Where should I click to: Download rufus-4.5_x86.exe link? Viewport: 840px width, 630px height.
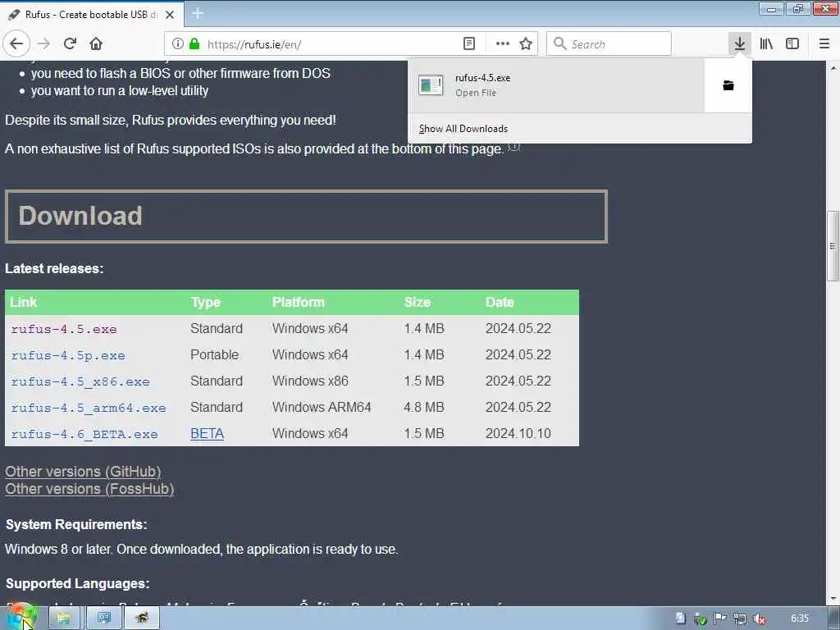pyautogui.click(x=80, y=381)
